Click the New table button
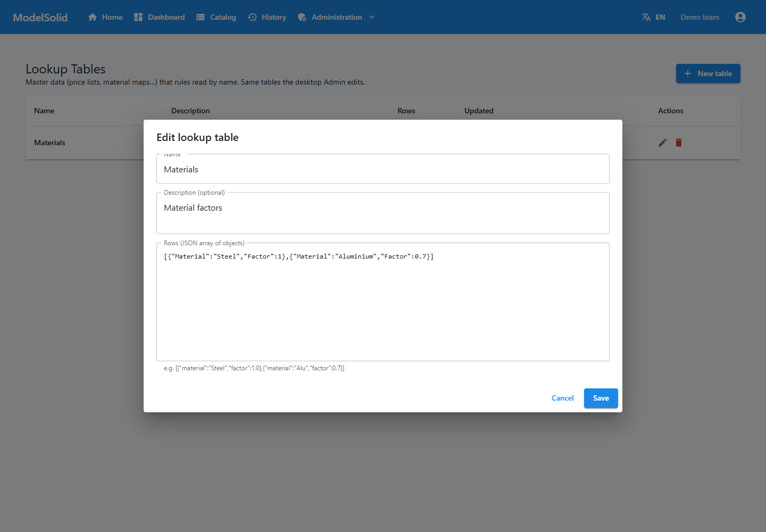This screenshot has width=766, height=532. coord(708,73)
